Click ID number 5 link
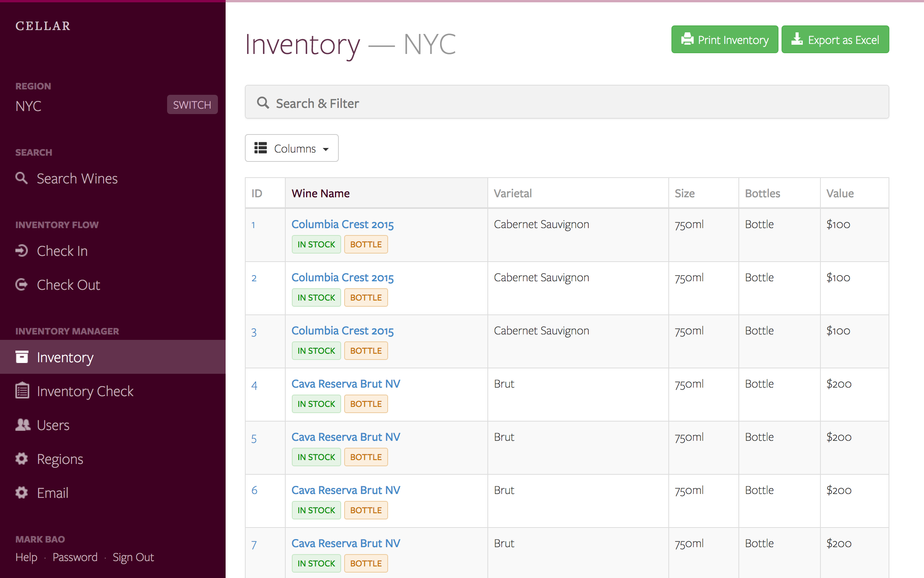The width and height of the screenshot is (924, 578). 254,439
